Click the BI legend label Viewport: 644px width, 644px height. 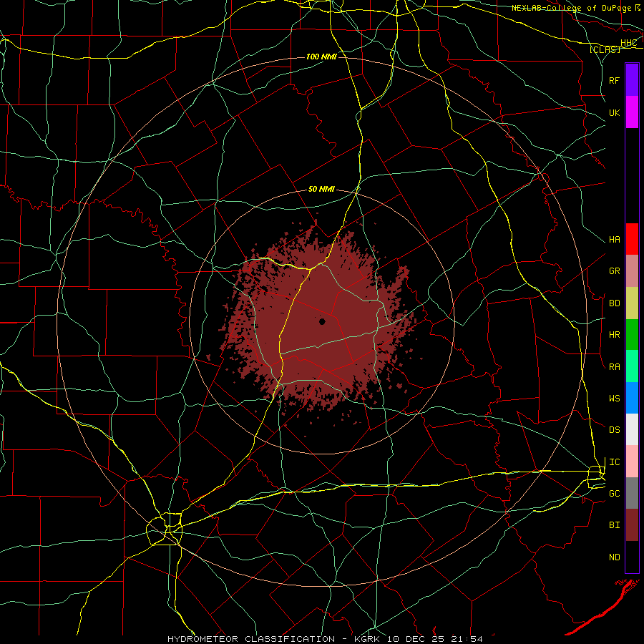[614, 525]
